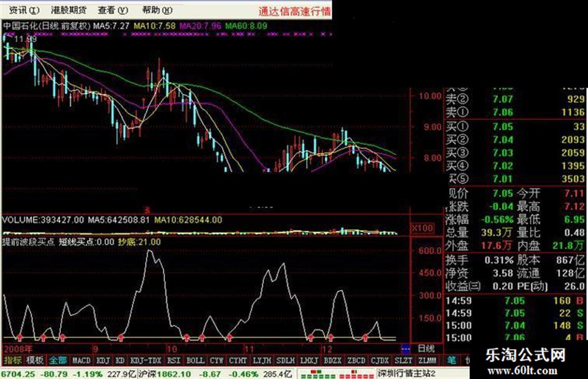Click the 日线 period button
The image size is (588, 379).
[426, 349]
